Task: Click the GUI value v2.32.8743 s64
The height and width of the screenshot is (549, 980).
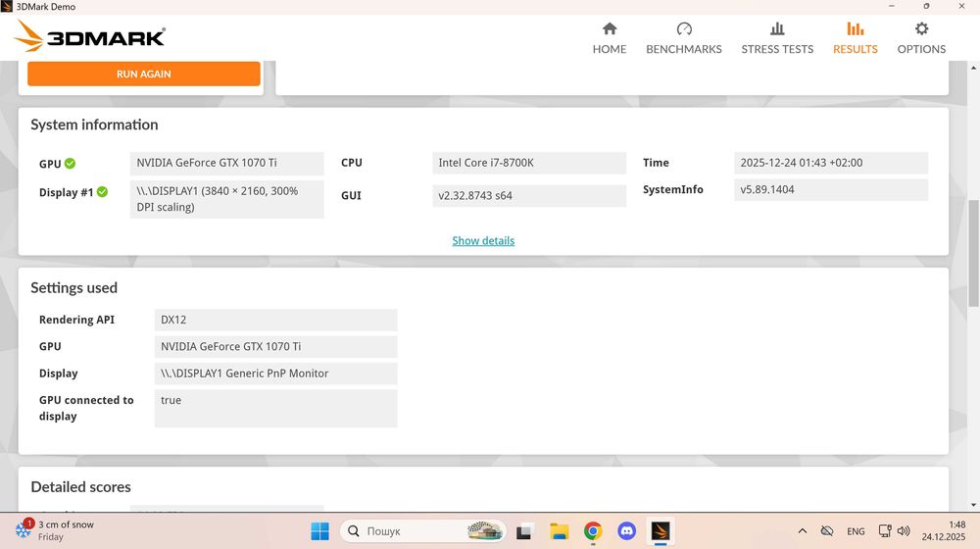Action: [529, 196]
